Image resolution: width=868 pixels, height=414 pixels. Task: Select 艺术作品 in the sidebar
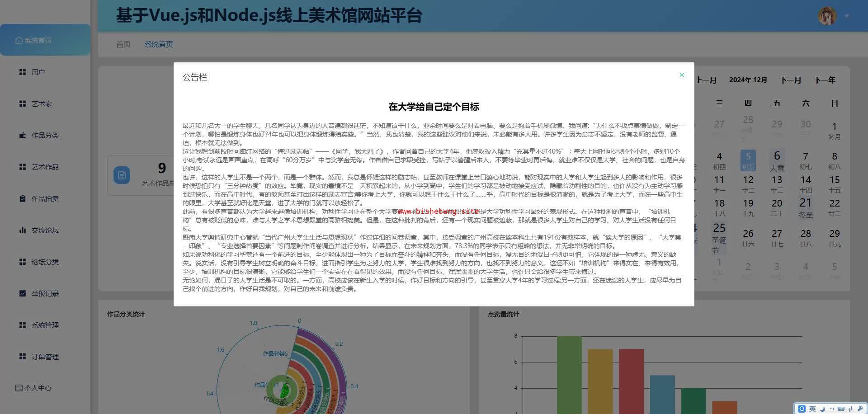coord(45,167)
